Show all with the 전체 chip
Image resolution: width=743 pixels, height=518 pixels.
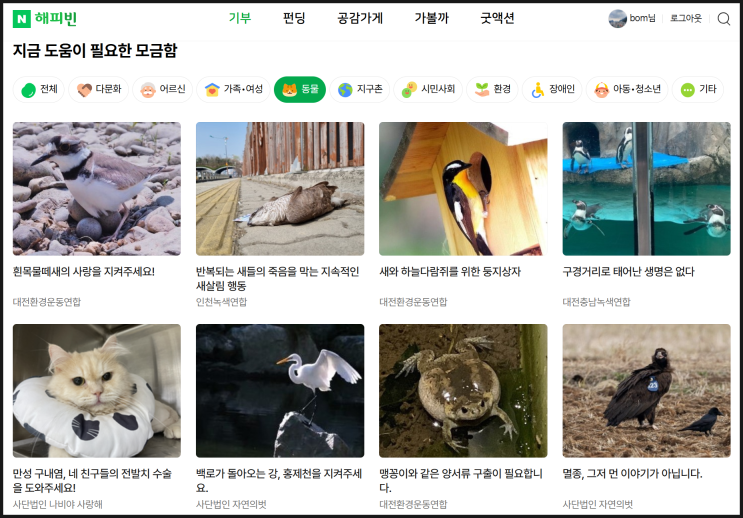[x=39, y=89]
